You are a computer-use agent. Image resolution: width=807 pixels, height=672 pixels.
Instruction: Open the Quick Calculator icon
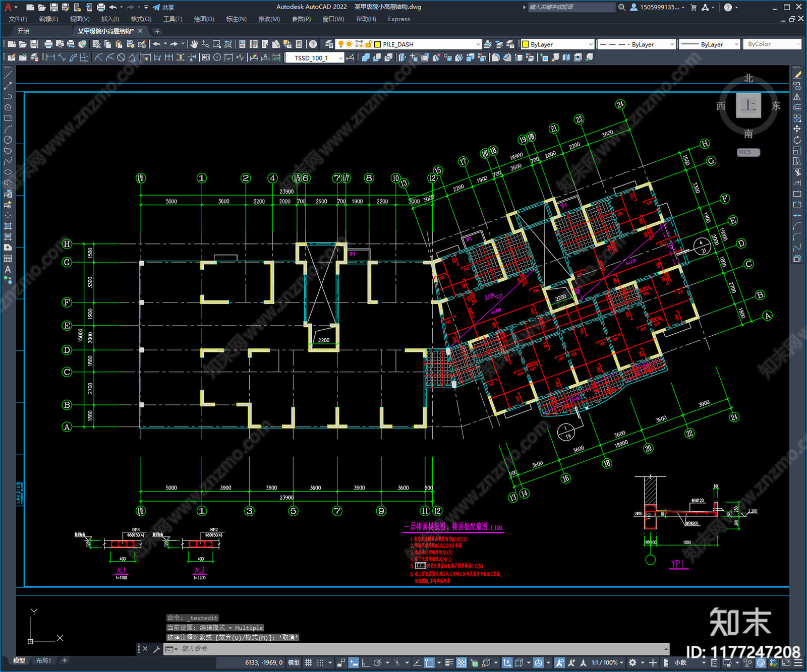coord(299,44)
